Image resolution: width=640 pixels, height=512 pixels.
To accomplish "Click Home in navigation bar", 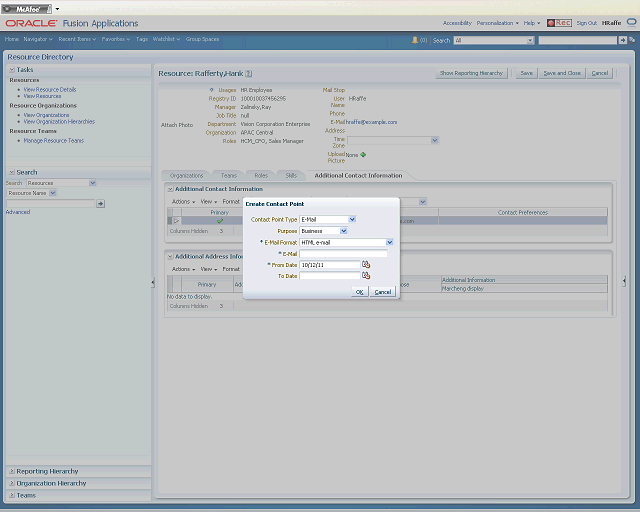I will point(12,39).
